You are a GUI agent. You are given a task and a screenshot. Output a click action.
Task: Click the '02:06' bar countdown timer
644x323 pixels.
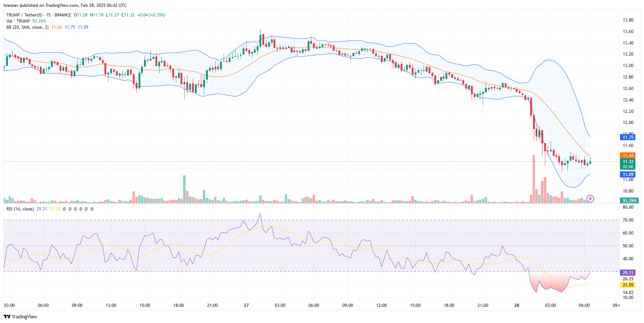point(628,167)
